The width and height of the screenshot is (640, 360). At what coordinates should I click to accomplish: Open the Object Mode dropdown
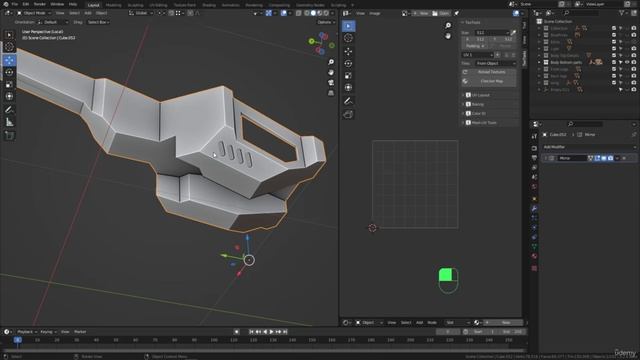coord(34,13)
